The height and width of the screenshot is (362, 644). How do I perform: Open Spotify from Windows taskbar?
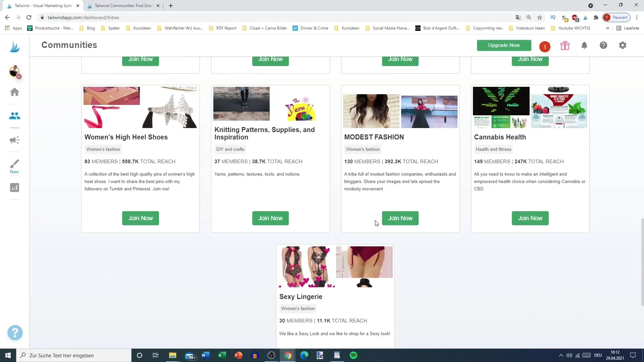pyautogui.click(x=354, y=355)
